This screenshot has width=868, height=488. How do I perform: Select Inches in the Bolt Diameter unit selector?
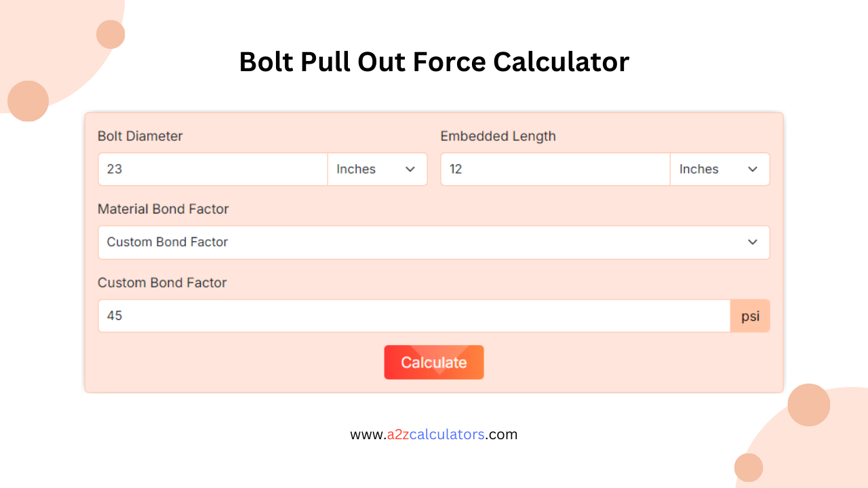pos(377,169)
